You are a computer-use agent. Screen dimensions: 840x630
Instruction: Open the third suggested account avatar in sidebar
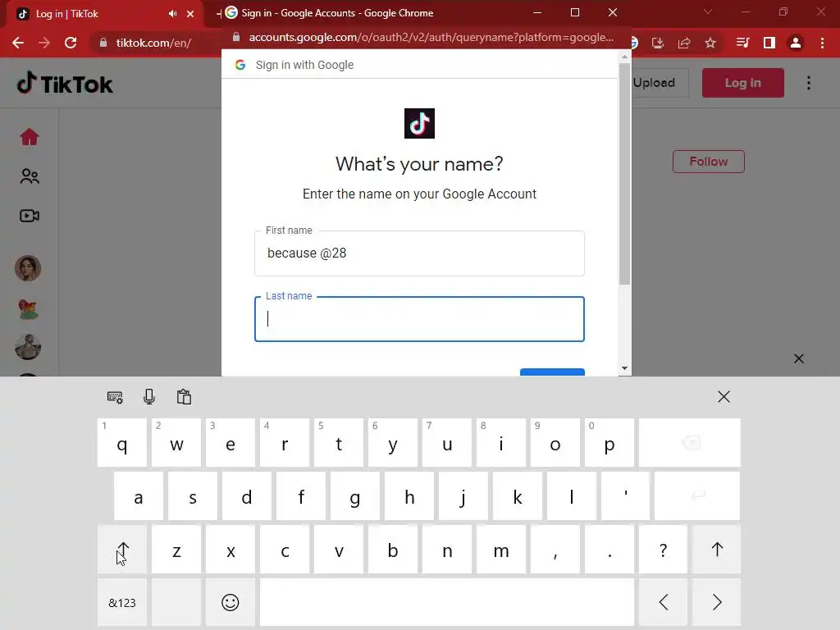[28, 347]
